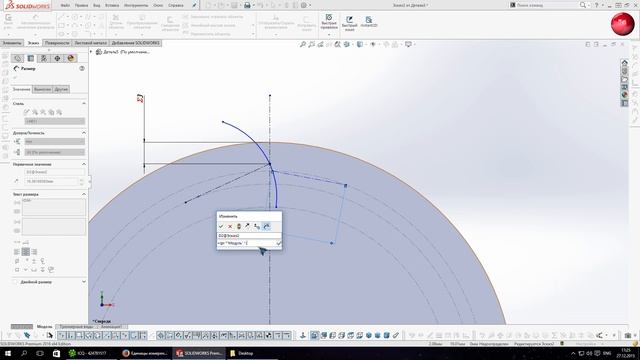The height and width of the screenshot is (360, 640).
Task: Click the Zoom to Area icon in view toolbar
Action: click(311, 44)
